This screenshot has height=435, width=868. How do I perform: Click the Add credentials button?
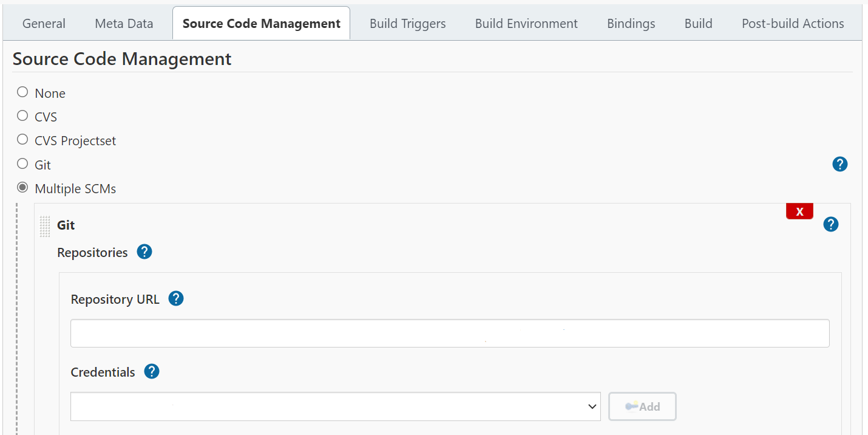[642, 406]
